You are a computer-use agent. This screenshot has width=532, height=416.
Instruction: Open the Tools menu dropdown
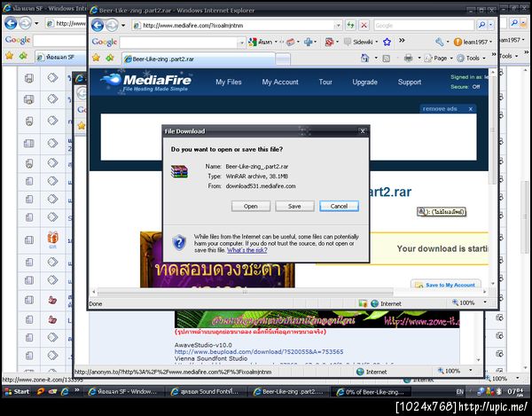[x=472, y=58]
